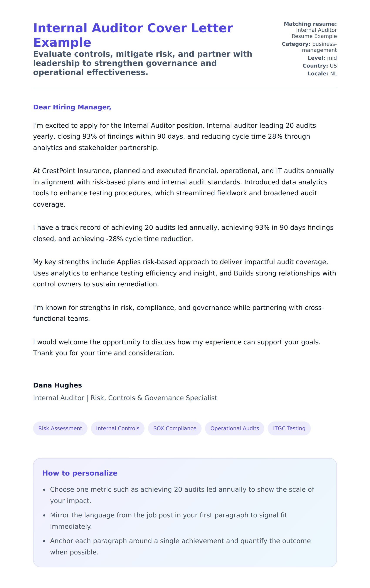The width and height of the screenshot is (370, 588).
Task: Click the SOX Compliance tag
Action: 175,428
